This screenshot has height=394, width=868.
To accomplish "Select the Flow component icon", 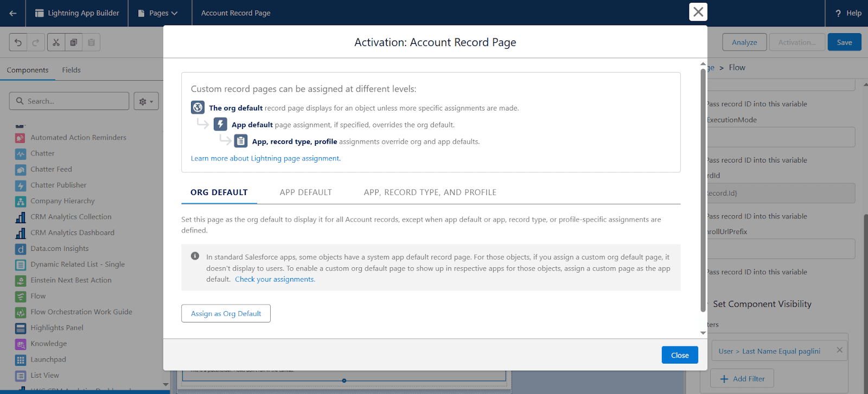I will pyautogui.click(x=21, y=296).
